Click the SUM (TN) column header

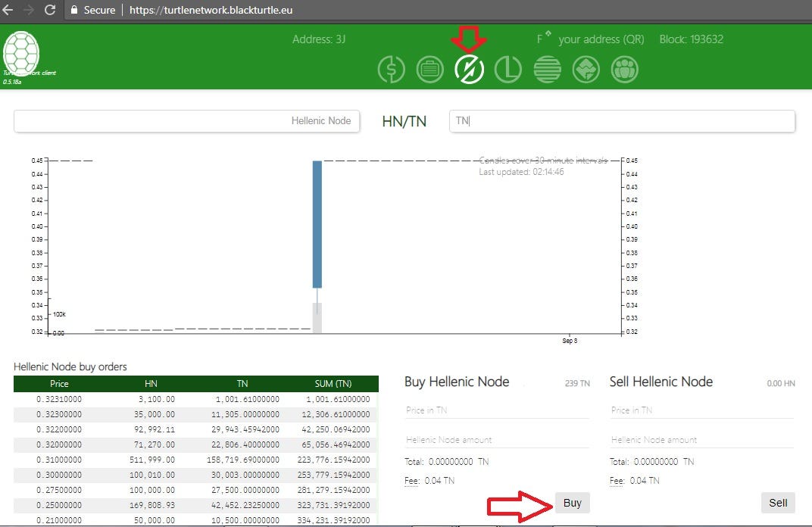coord(333,384)
